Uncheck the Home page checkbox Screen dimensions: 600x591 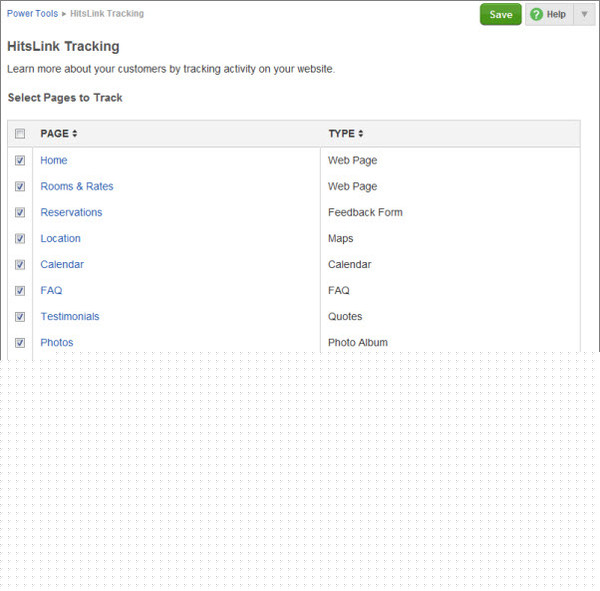pos(20,160)
